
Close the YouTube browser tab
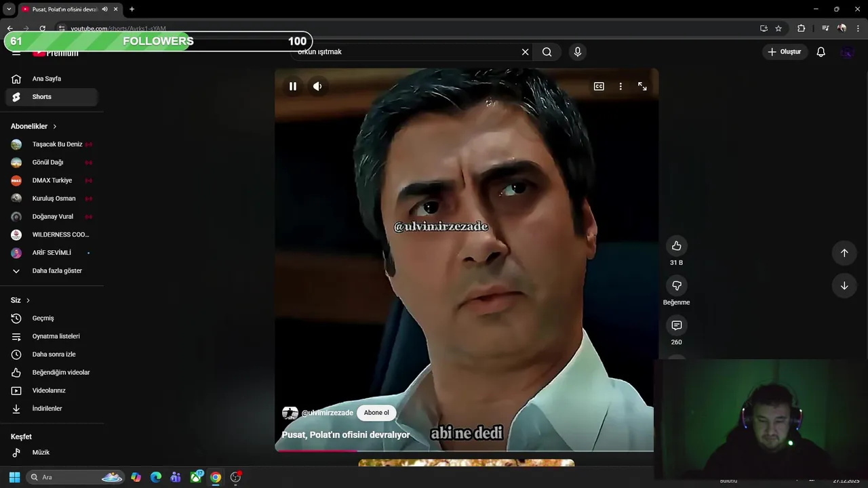click(115, 9)
